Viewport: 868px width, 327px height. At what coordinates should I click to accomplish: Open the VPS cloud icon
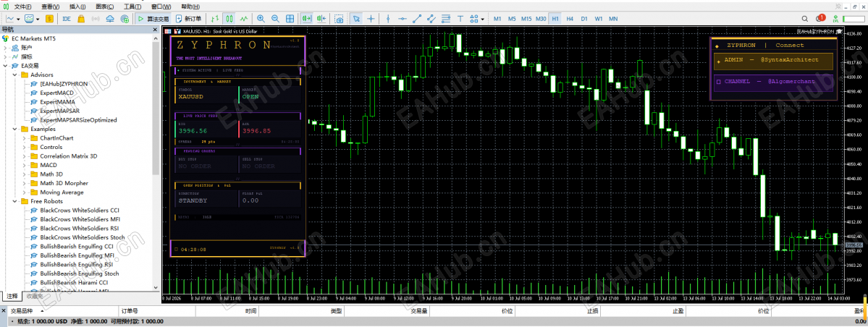point(109,18)
